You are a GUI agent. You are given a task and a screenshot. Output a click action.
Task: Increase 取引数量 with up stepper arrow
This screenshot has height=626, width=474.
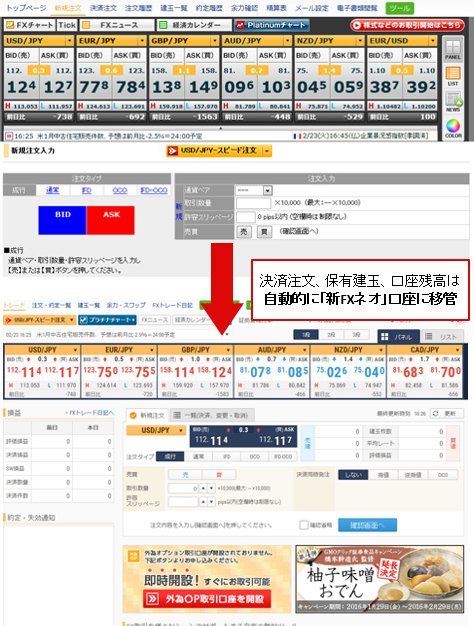(203, 488)
